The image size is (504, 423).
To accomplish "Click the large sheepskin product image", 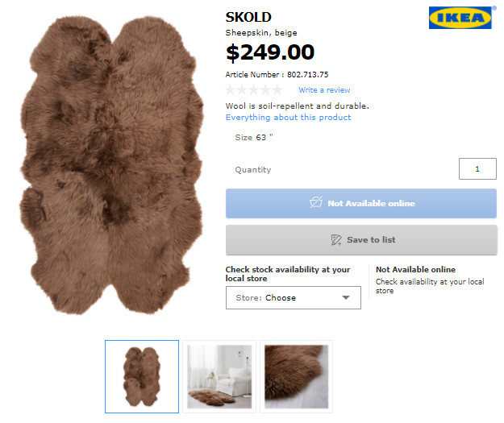I will click(x=111, y=164).
